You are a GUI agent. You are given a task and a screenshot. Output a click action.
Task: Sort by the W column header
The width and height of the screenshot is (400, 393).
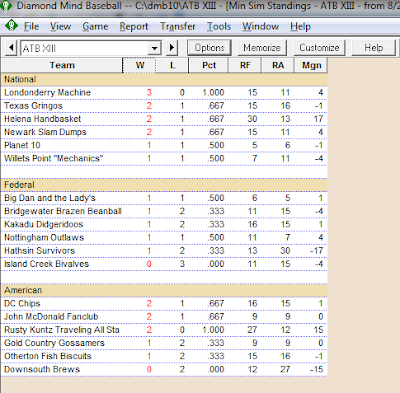click(x=139, y=65)
